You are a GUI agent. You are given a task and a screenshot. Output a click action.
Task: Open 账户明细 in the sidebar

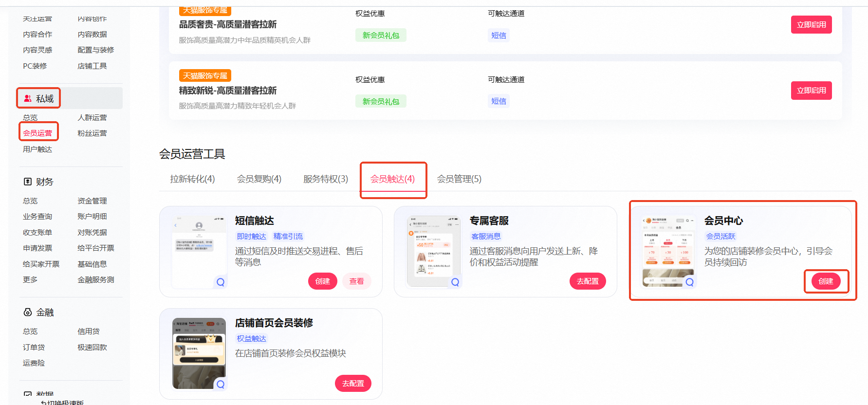pyautogui.click(x=92, y=216)
